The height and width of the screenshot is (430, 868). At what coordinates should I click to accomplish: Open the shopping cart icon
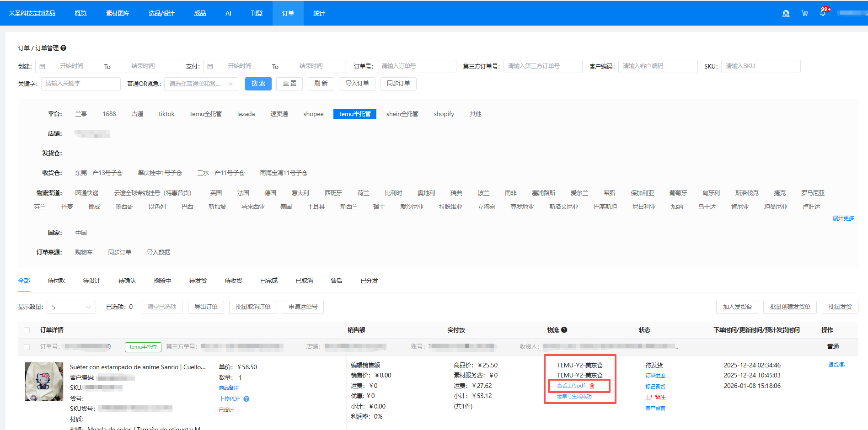point(804,14)
